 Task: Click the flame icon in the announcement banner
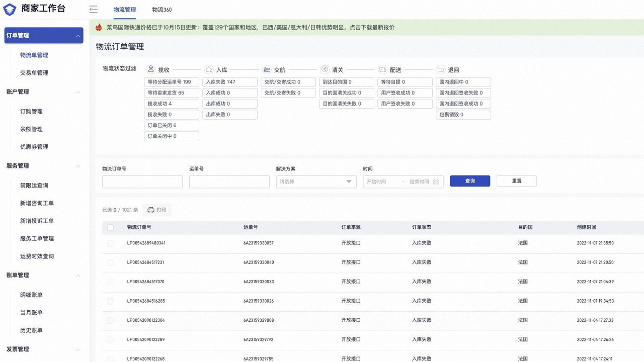pos(99,27)
